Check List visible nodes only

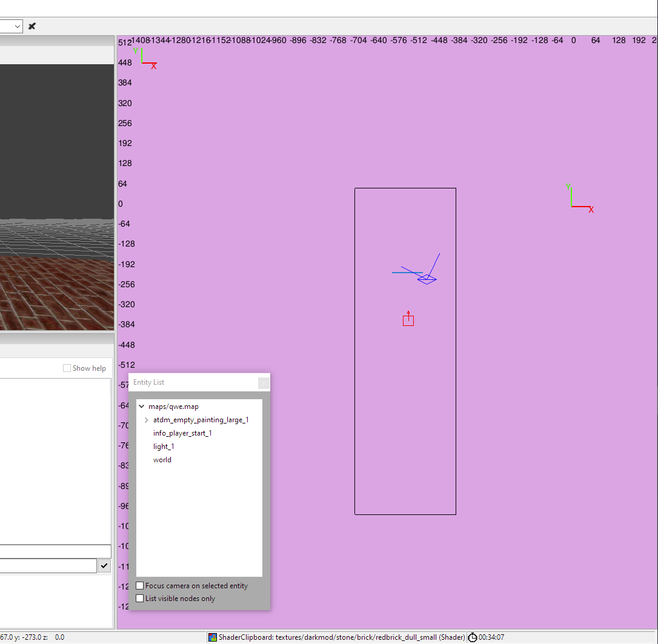pos(140,599)
